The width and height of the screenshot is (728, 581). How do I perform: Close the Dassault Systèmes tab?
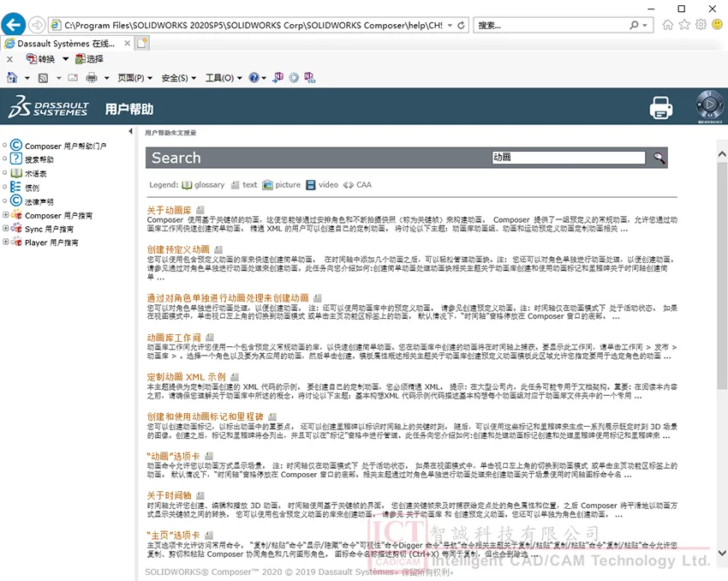click(128, 43)
